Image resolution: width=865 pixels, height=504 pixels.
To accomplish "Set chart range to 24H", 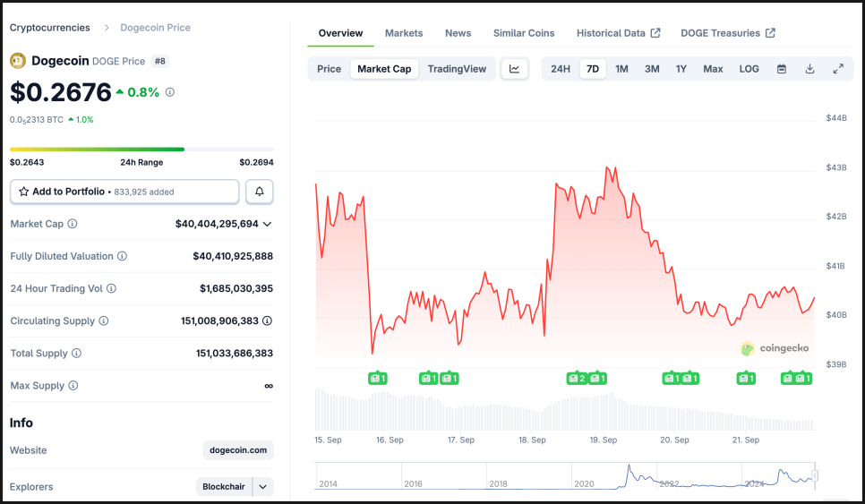I will point(561,69).
